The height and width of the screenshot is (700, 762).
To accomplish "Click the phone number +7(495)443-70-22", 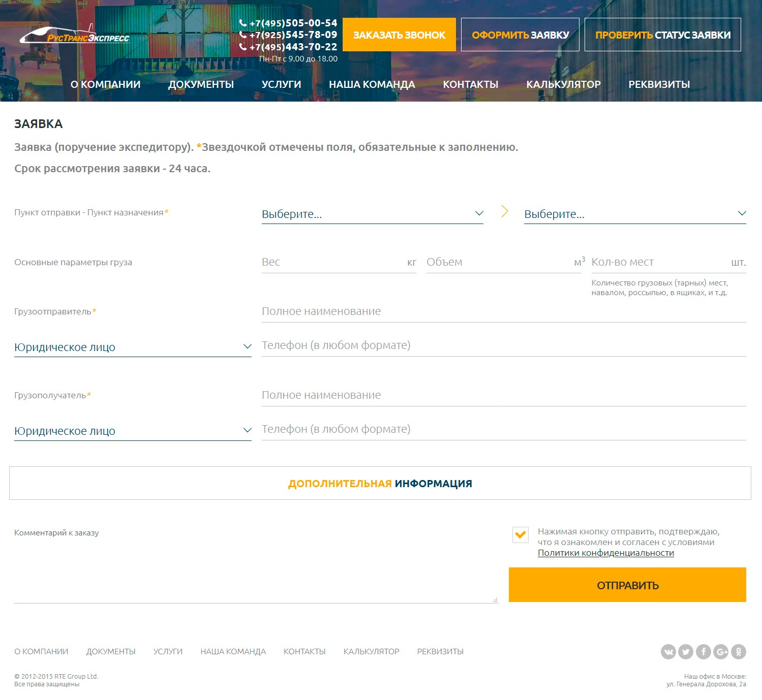I will click(293, 47).
